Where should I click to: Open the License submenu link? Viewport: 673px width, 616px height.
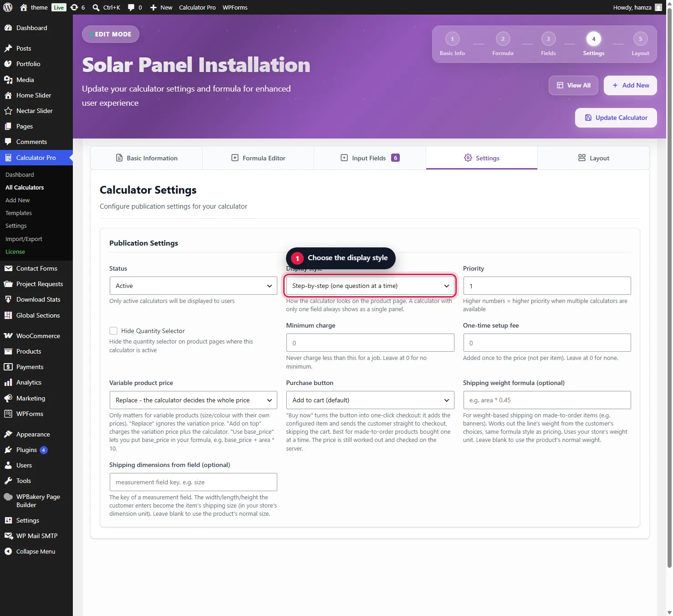[15, 252]
